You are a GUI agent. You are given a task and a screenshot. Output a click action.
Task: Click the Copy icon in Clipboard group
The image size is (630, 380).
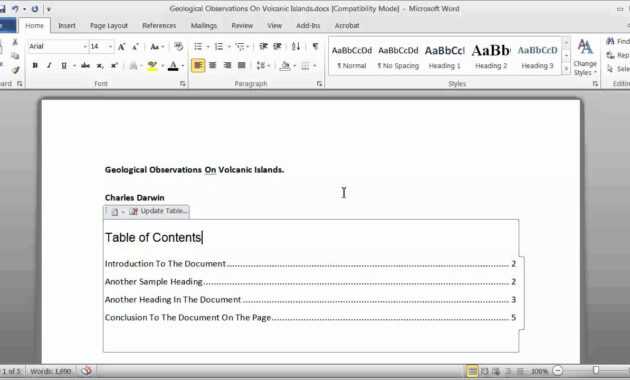click(x=15, y=56)
